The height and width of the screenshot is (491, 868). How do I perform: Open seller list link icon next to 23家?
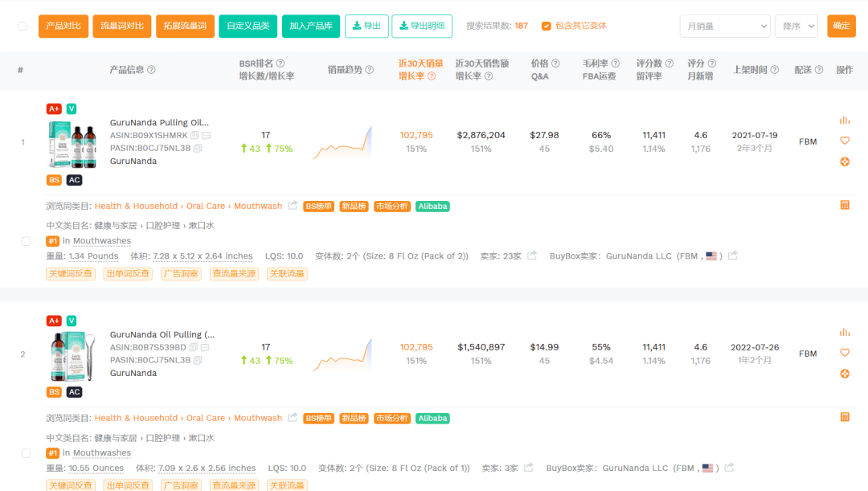point(532,256)
